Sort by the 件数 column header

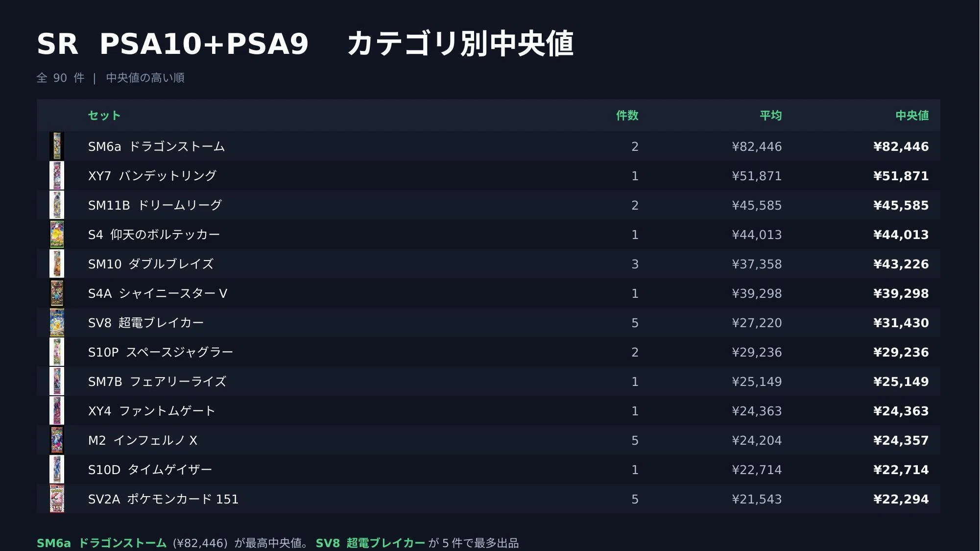pyautogui.click(x=627, y=116)
